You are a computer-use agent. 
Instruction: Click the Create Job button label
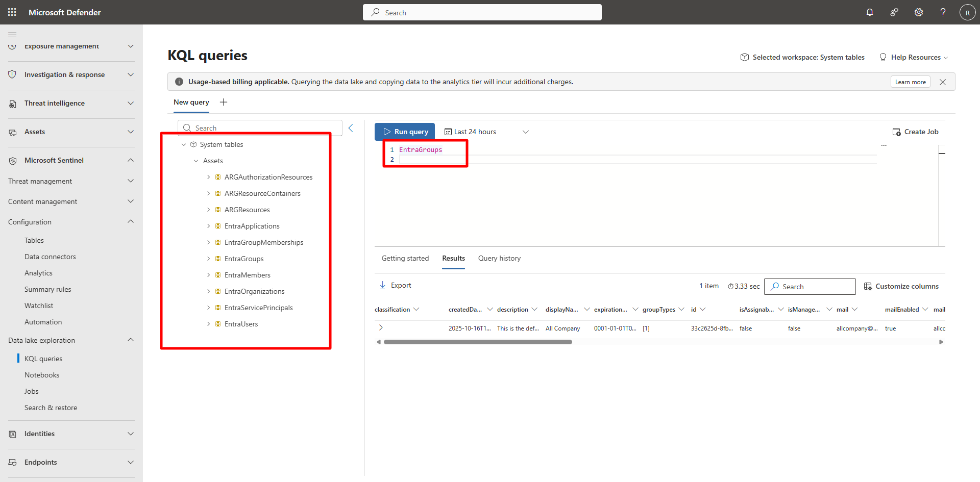(x=921, y=132)
